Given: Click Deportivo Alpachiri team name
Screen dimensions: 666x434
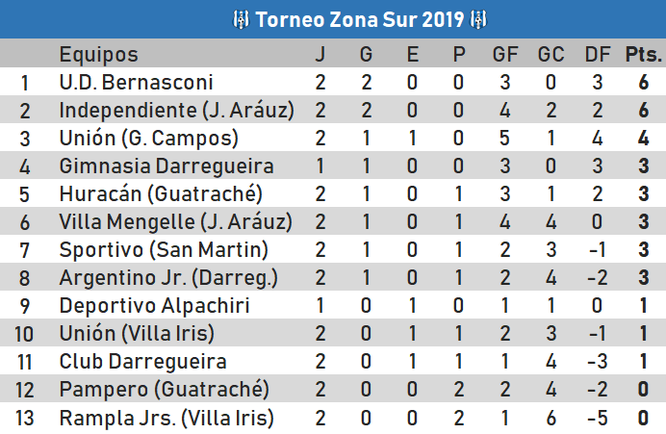Looking at the screenshot, I should (155, 306).
